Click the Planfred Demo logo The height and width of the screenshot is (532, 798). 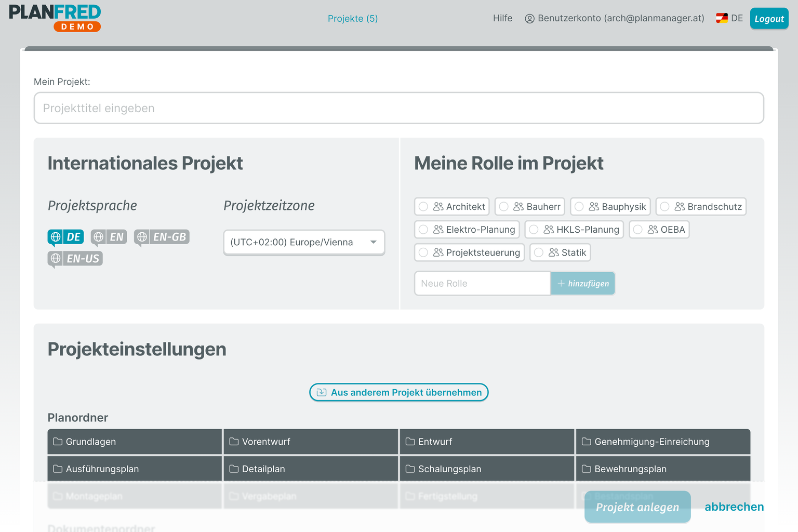(55, 18)
